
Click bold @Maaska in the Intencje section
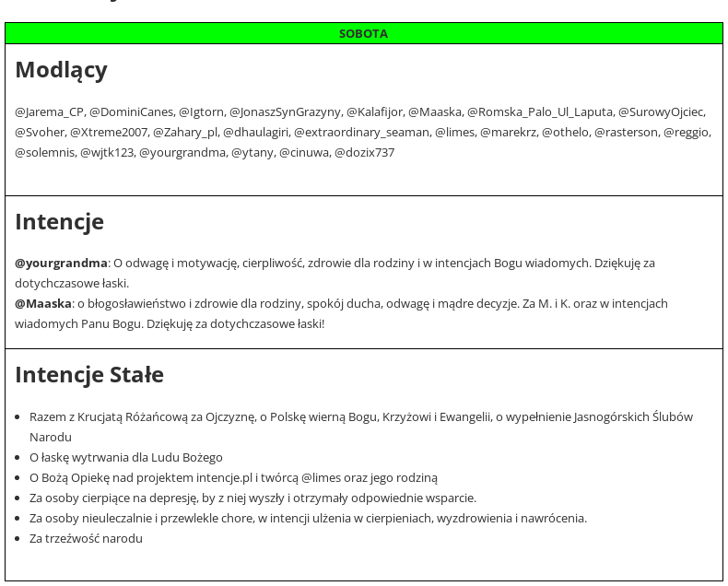(x=43, y=303)
